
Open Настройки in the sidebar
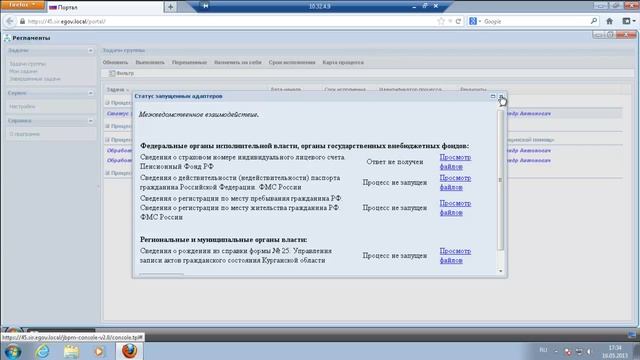[x=22, y=107]
